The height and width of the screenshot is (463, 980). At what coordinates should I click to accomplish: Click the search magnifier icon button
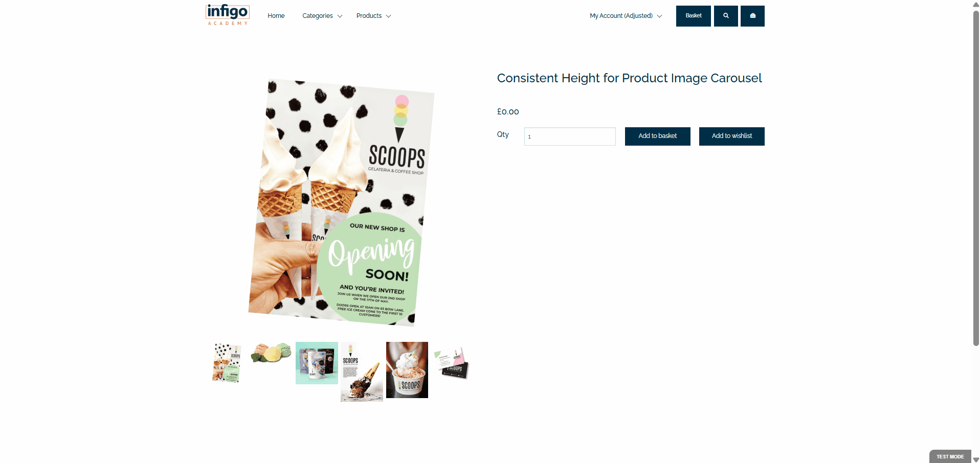coord(726,16)
